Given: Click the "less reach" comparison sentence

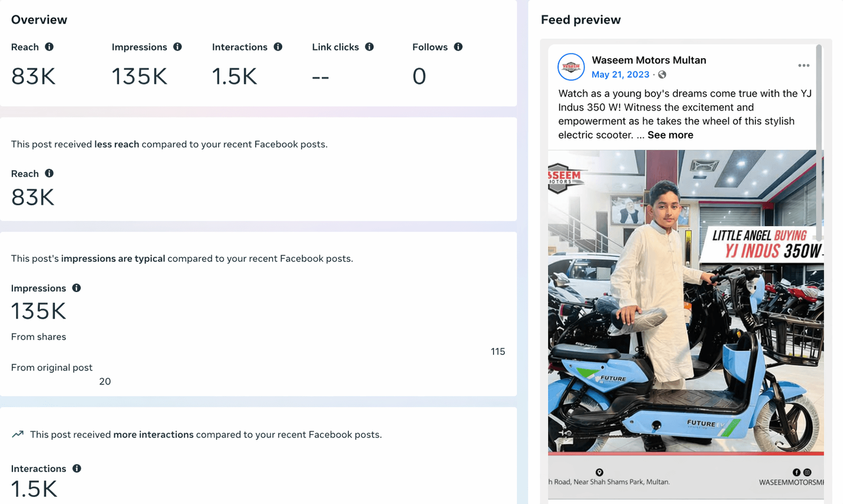Looking at the screenshot, I should coord(170,144).
